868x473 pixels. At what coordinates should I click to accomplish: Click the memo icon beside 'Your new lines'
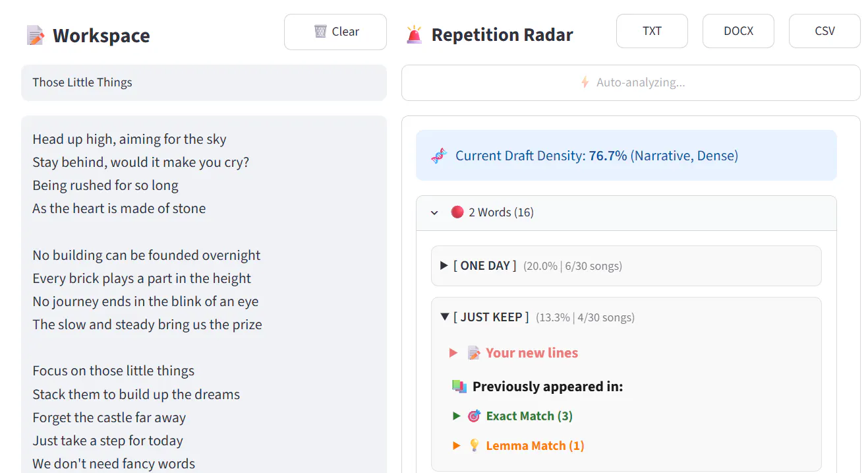pos(474,353)
